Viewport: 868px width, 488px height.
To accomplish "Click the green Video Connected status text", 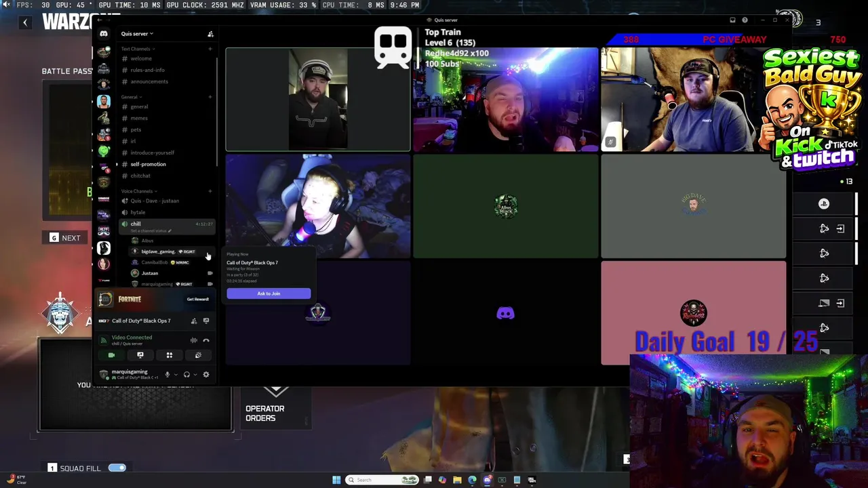I will coord(132,338).
